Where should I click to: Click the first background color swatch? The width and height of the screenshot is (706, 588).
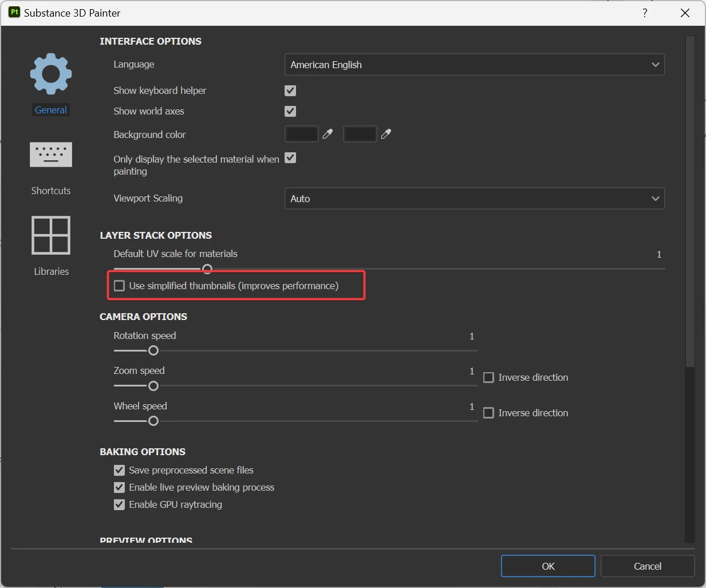(x=302, y=134)
